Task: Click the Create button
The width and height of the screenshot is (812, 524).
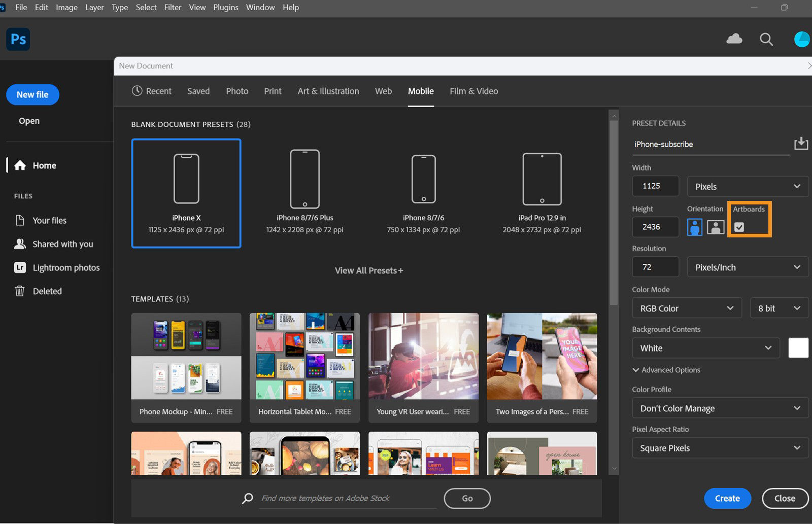Action: coord(727,498)
